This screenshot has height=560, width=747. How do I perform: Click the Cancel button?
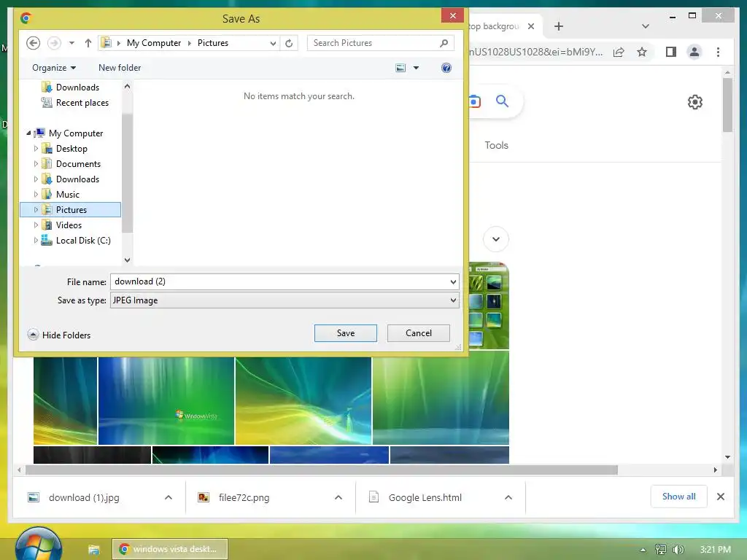418,332
